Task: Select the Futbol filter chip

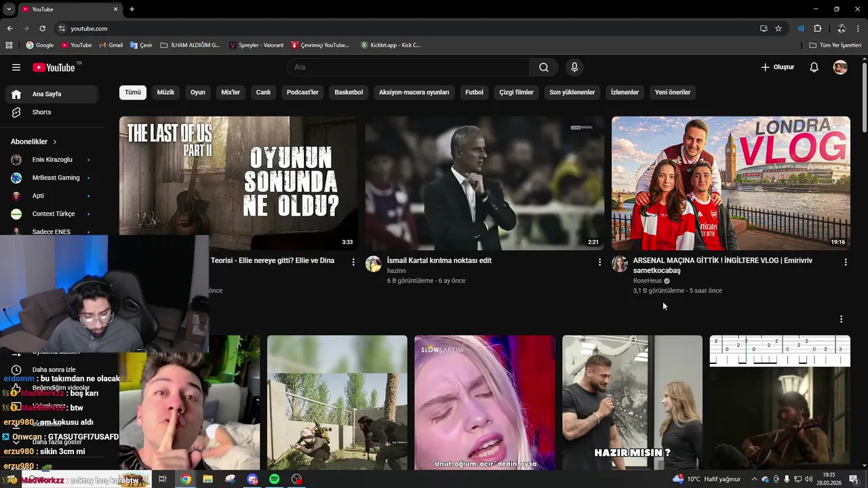Action: tap(474, 92)
